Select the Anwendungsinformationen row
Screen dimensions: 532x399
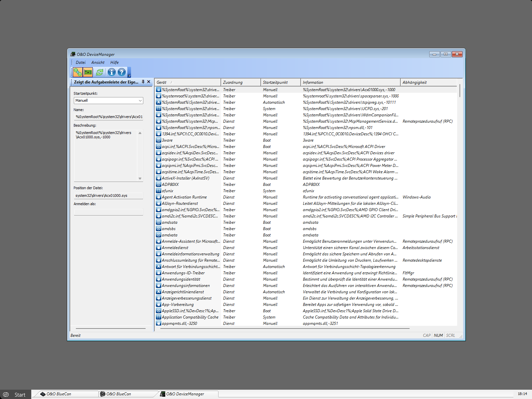[306, 286]
